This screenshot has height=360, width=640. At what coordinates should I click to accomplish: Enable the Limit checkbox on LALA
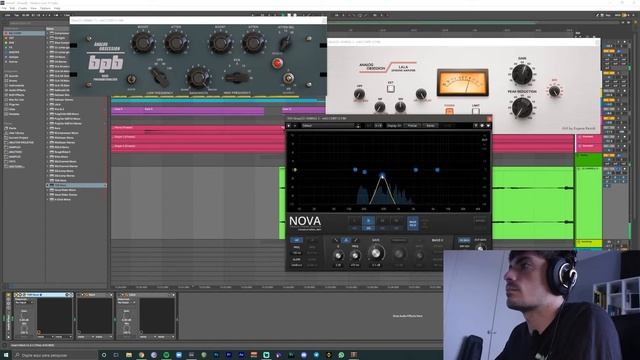pyautogui.click(x=476, y=111)
